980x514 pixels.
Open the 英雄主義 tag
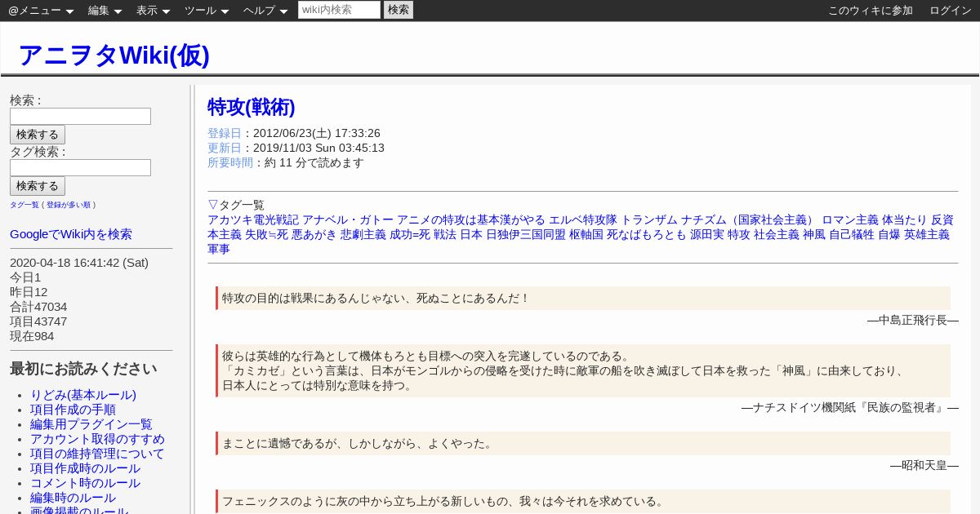point(927,234)
